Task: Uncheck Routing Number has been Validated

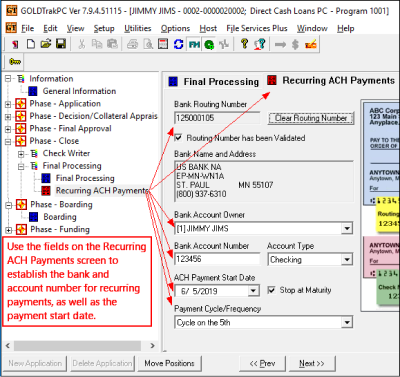Action: click(178, 138)
